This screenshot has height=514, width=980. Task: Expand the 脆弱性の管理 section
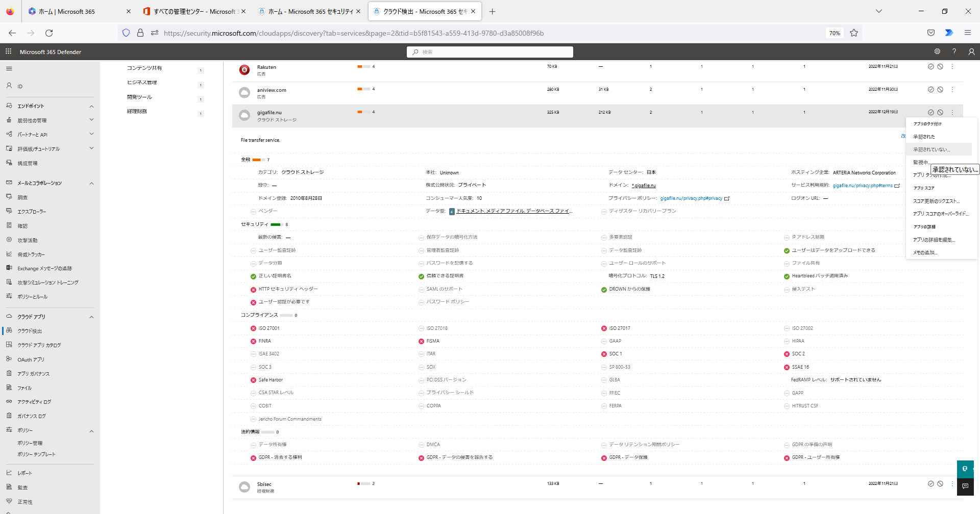pos(91,120)
